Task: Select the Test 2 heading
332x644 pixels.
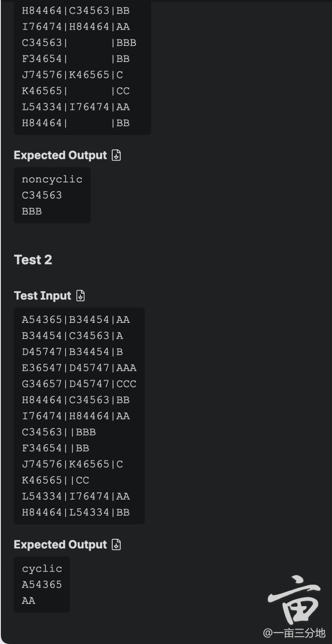Action: (33, 260)
